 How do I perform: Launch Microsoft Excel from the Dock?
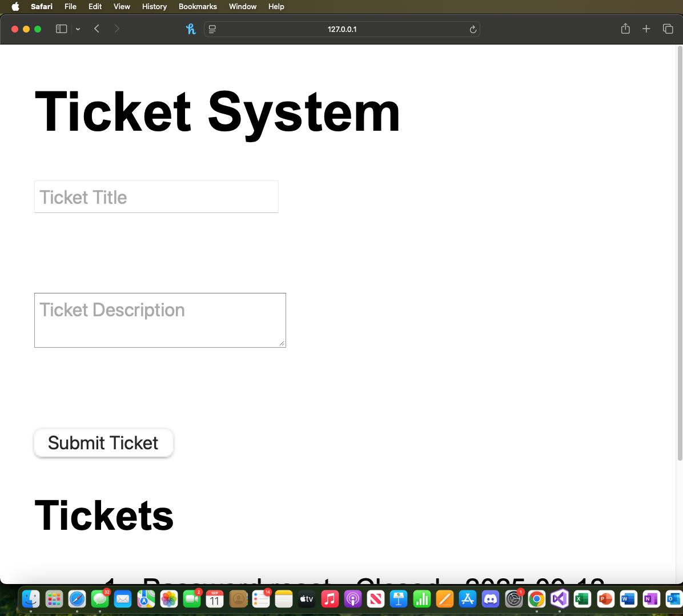[582, 599]
